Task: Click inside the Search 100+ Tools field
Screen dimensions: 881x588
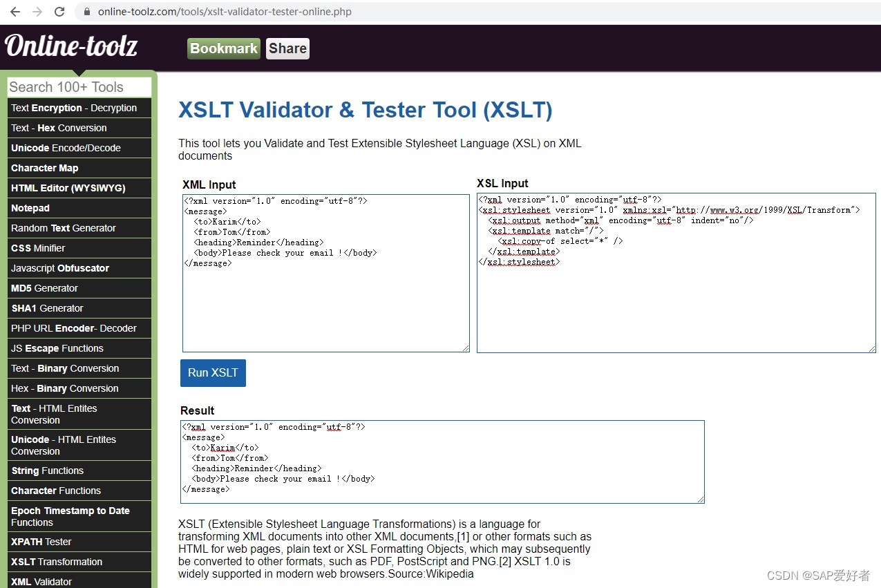Action: (x=79, y=86)
